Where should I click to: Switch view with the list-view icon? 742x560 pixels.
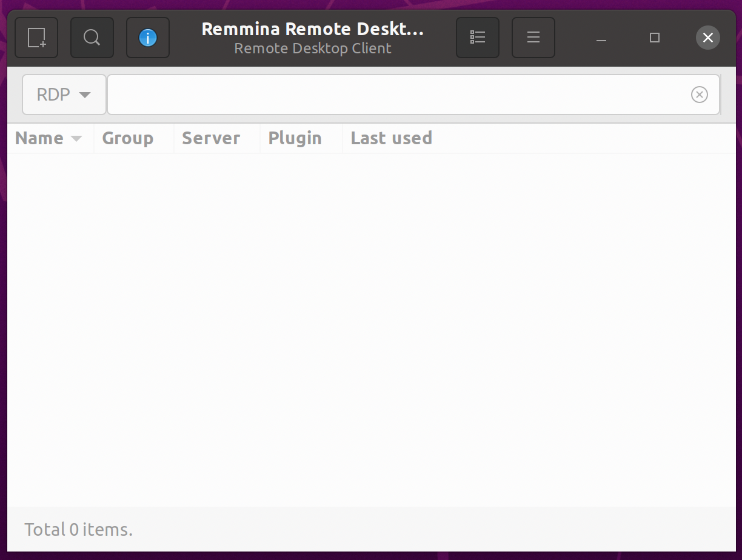[478, 38]
